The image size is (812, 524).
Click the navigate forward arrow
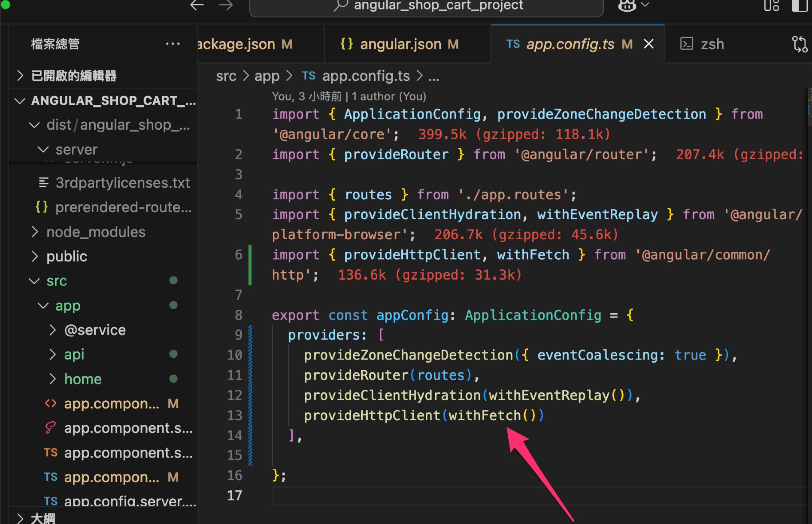pos(226,6)
